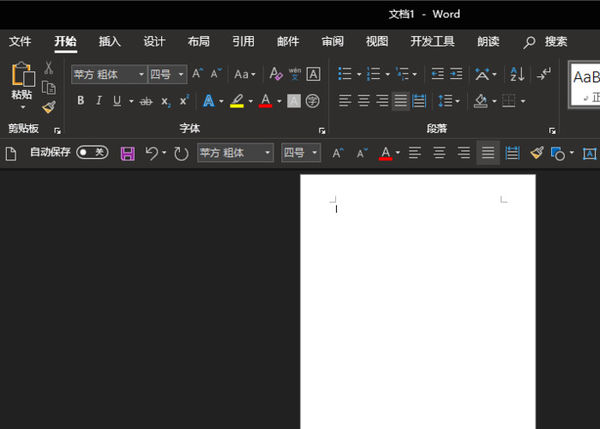Click the AaB style thumbnail
Viewport: 600px width, 429px height.
pos(585,85)
